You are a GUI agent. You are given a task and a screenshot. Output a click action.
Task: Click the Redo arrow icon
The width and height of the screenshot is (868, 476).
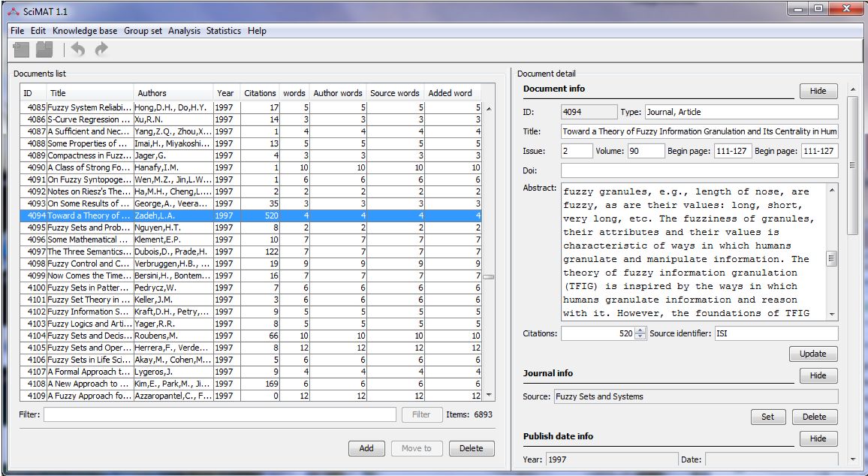pos(101,49)
